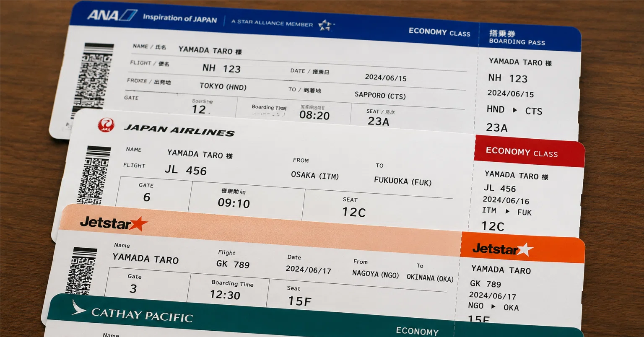Click the Cathay Pacific brushwing logo

click(78, 308)
